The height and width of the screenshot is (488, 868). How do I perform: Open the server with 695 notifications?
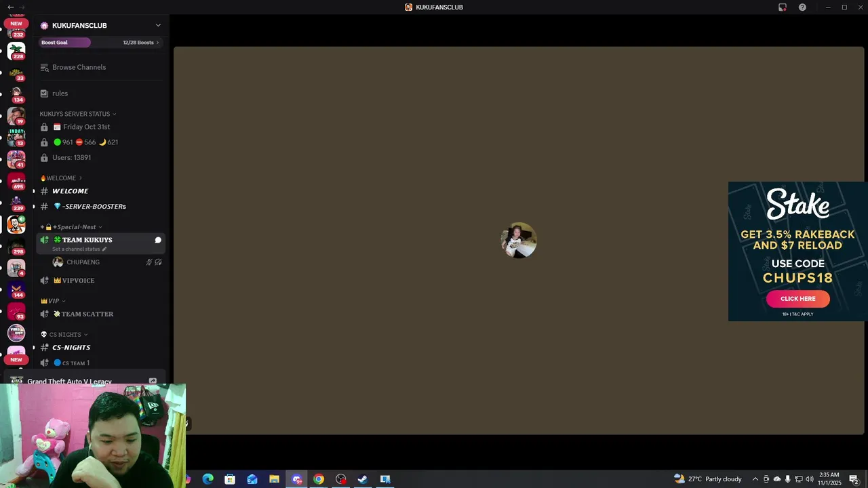point(16,181)
